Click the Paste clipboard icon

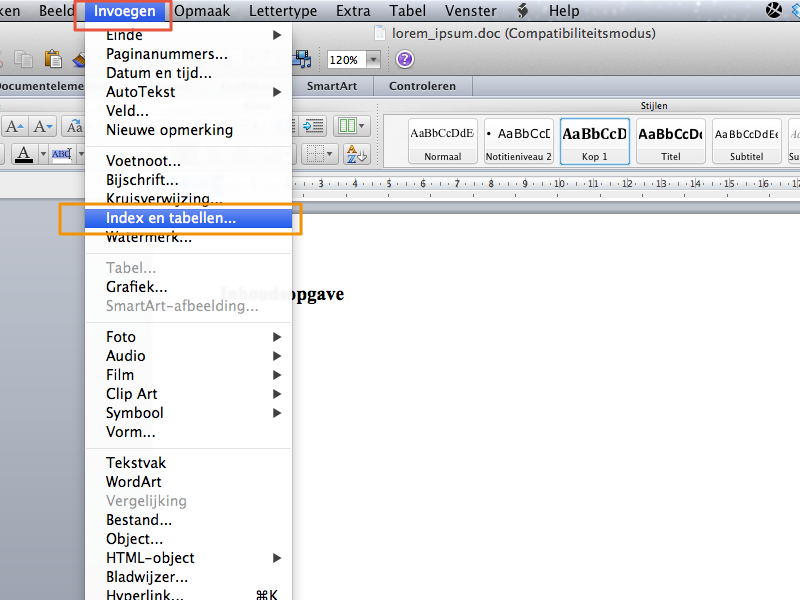(53, 59)
